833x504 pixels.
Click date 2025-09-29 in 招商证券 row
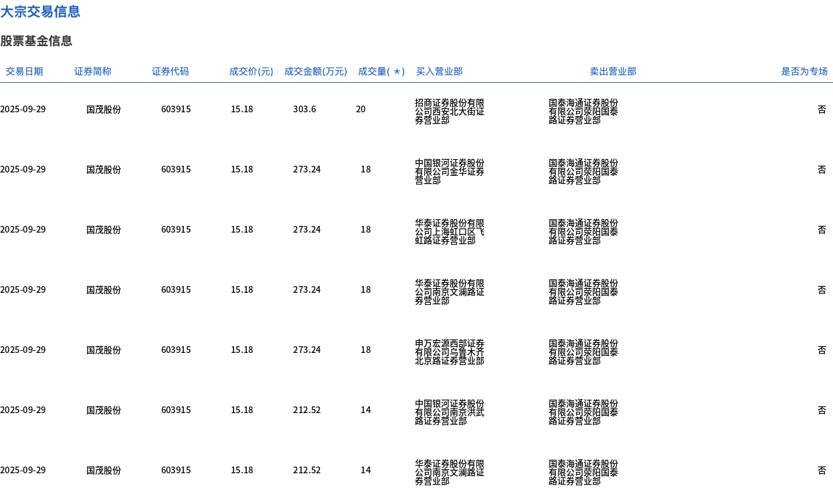23,109
